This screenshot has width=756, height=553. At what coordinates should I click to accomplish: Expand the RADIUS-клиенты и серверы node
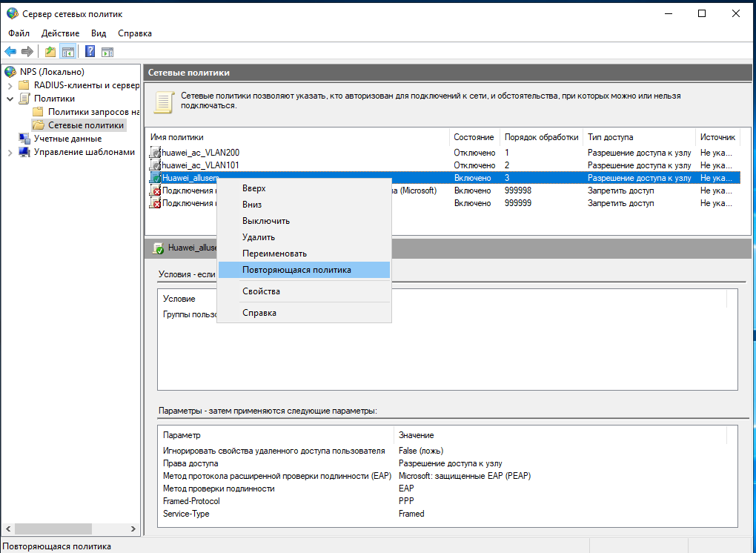[10, 85]
